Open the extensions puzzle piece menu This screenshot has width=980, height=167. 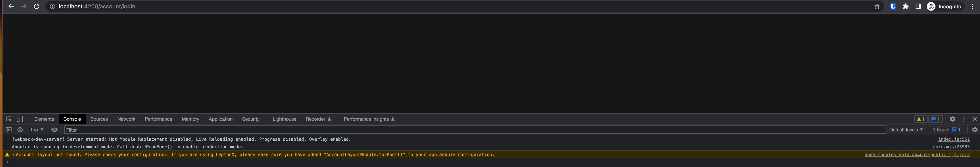click(906, 7)
